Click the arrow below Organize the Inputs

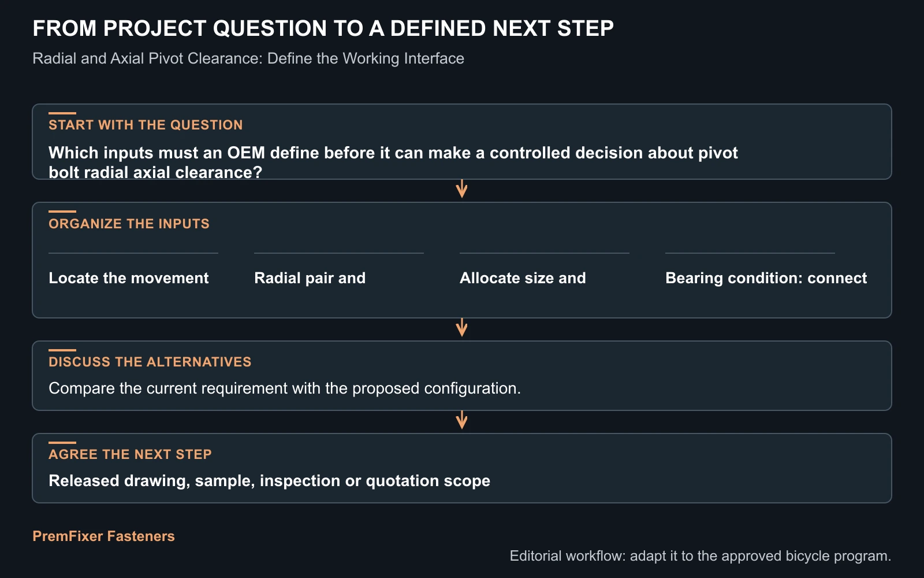(x=461, y=328)
